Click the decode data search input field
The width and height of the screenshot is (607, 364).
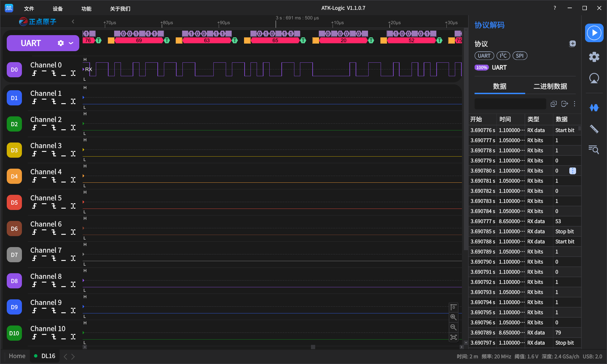(510, 104)
